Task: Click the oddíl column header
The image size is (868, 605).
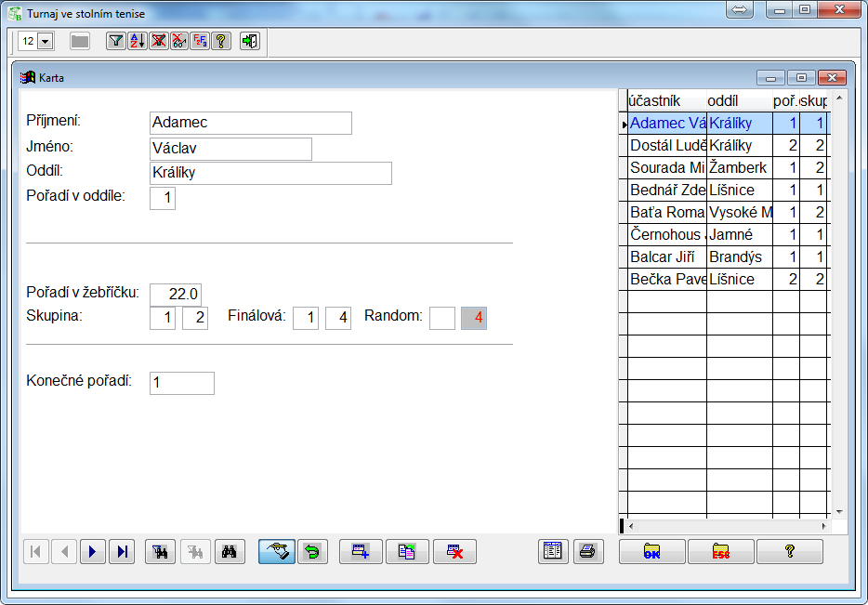Action: click(x=738, y=99)
